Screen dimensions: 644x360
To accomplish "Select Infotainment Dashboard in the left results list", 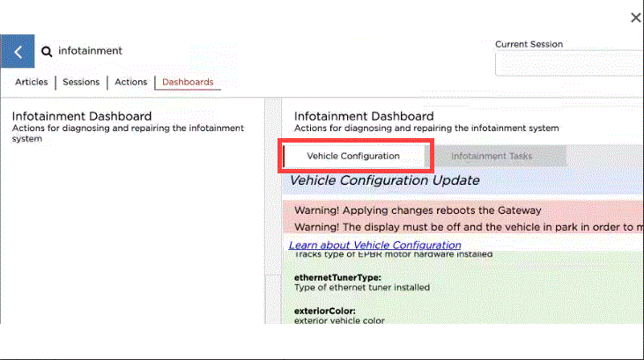I will point(82,116).
